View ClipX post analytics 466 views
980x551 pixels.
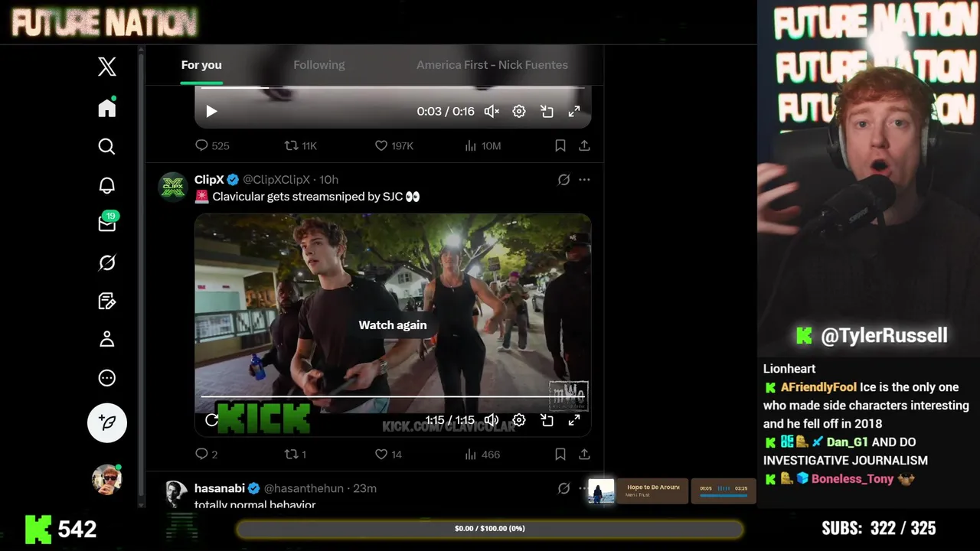[x=482, y=455]
